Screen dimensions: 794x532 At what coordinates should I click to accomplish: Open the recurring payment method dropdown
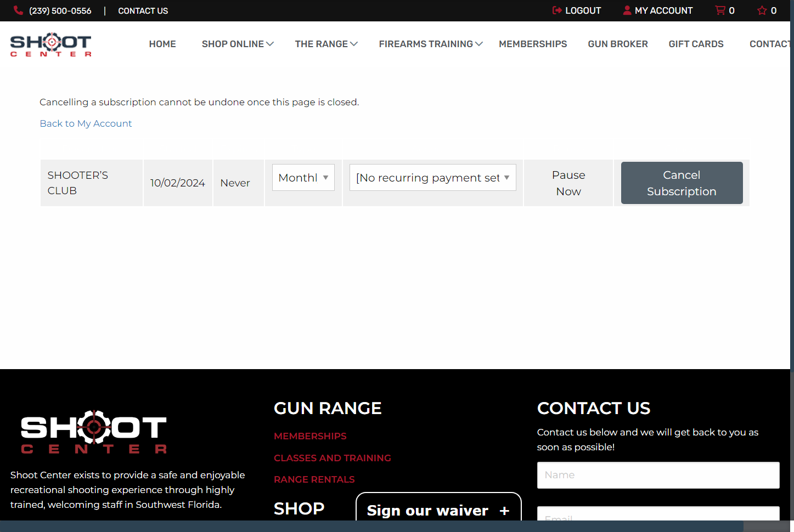[x=433, y=178]
